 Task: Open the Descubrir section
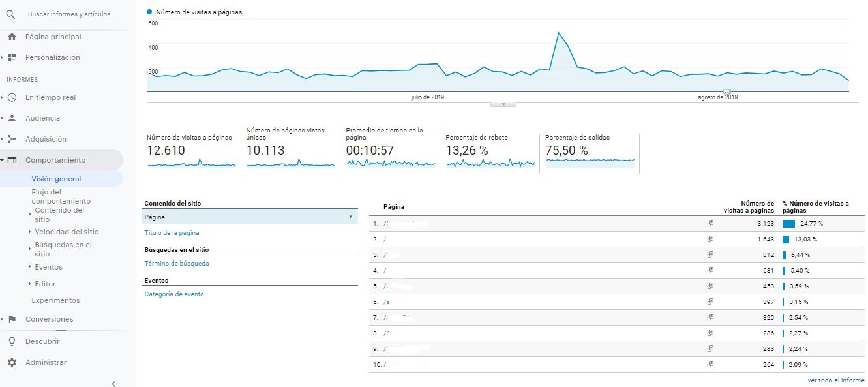coord(42,341)
